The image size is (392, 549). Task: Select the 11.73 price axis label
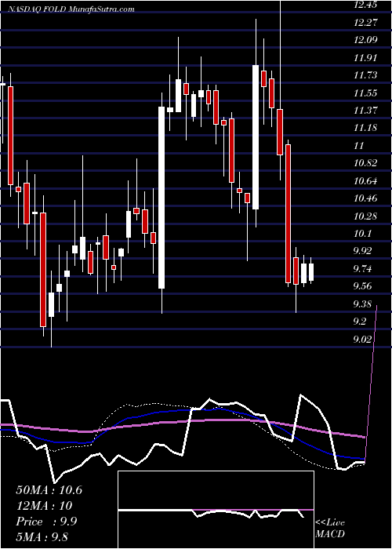(x=365, y=75)
